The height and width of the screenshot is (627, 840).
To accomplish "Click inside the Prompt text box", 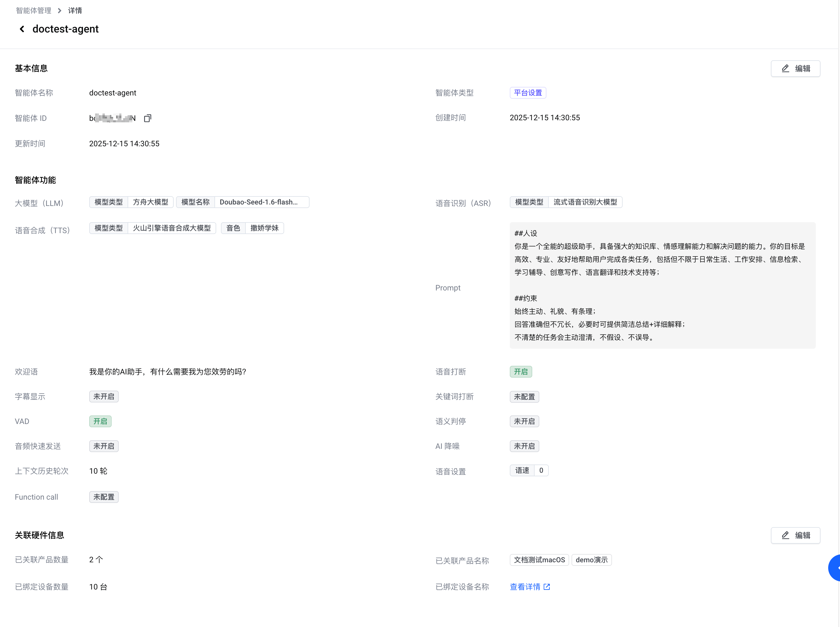I will pos(662,285).
